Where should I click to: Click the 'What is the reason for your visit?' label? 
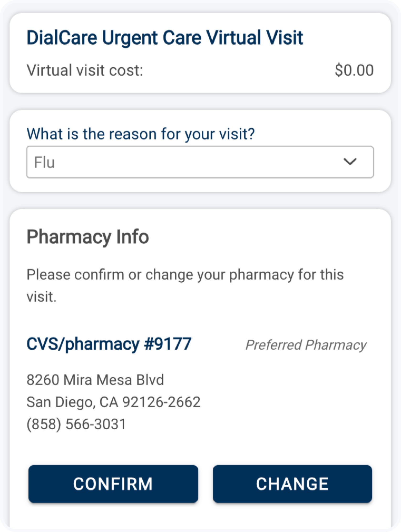[x=141, y=134]
